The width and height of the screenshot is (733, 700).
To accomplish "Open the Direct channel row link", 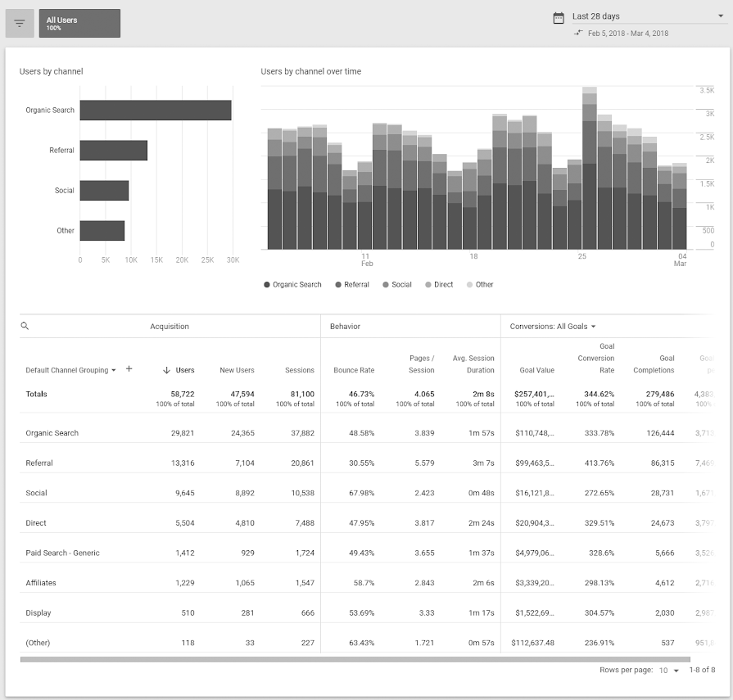I will 36,523.
